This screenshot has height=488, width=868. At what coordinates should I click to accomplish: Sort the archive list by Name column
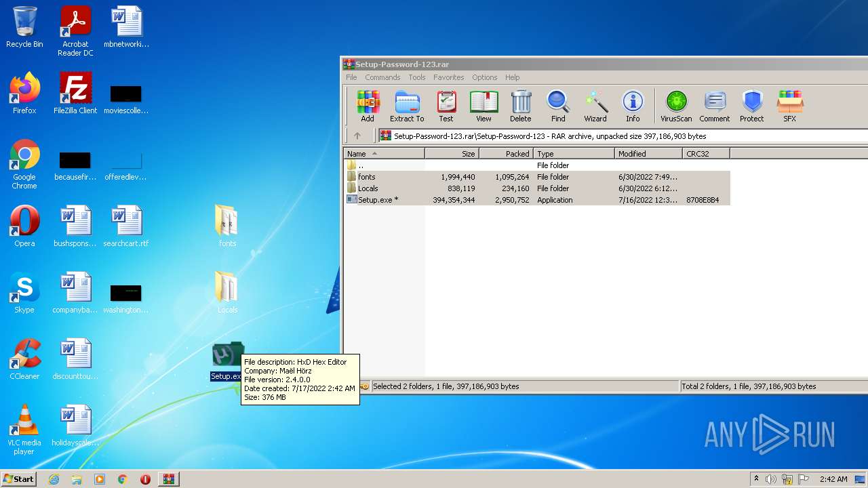tap(384, 154)
